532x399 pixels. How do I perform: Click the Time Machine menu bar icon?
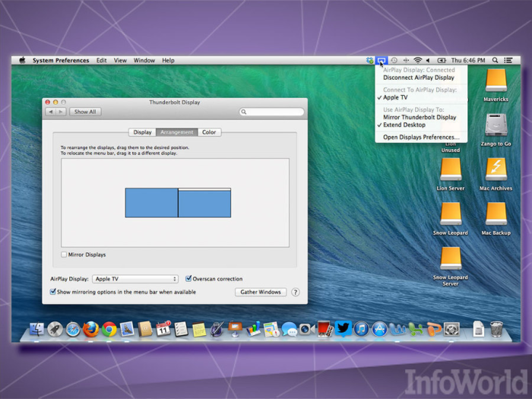394,60
